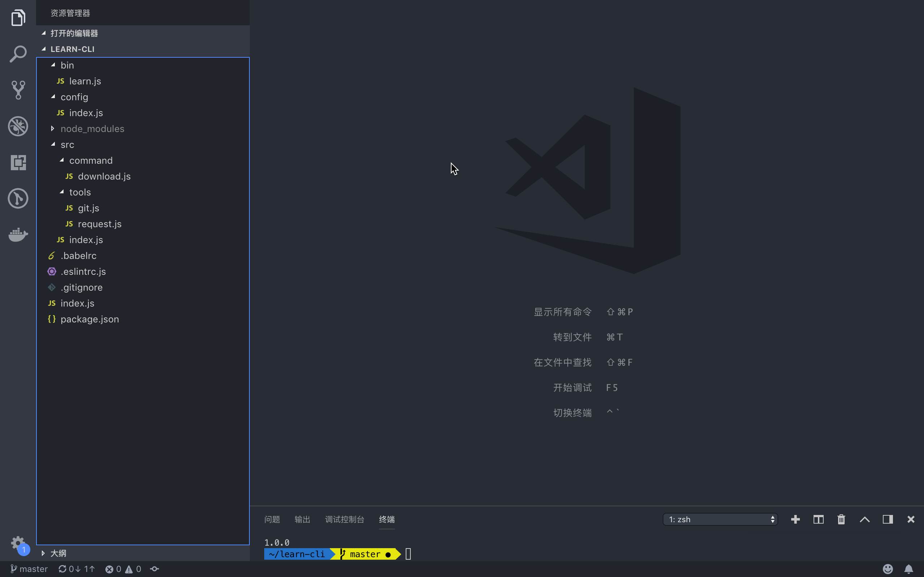Open package.json in the file tree
This screenshot has width=924, height=577.
point(90,319)
